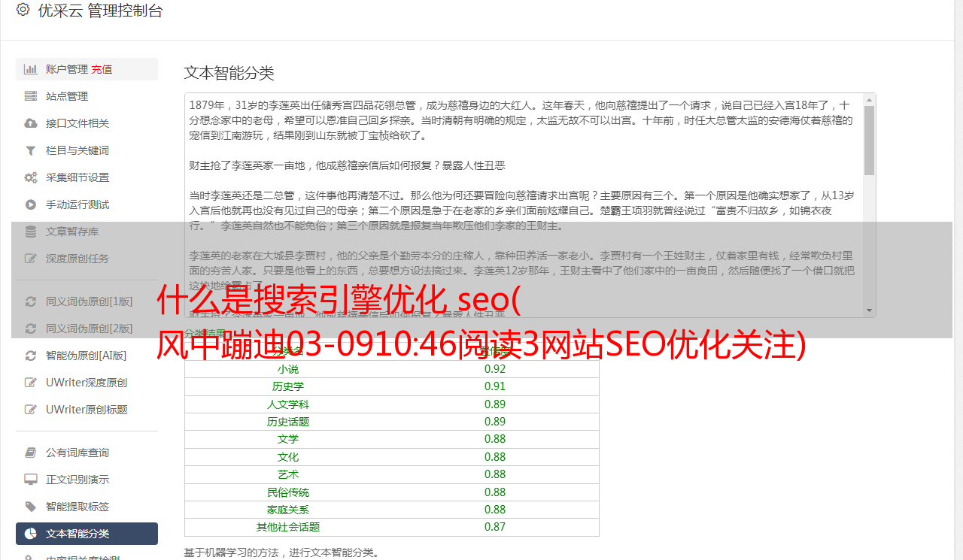Click the server icon for 站点管理
Viewport: 963px width, 560px height.
tap(31, 96)
